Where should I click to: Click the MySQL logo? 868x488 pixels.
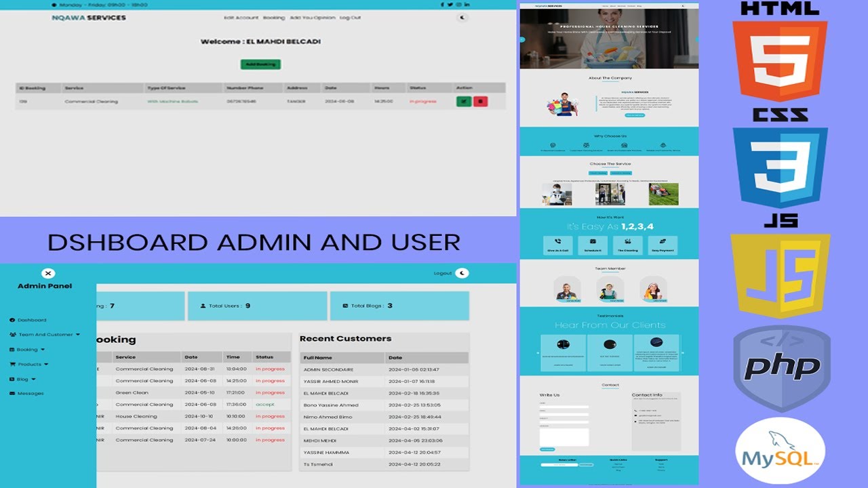(780, 451)
